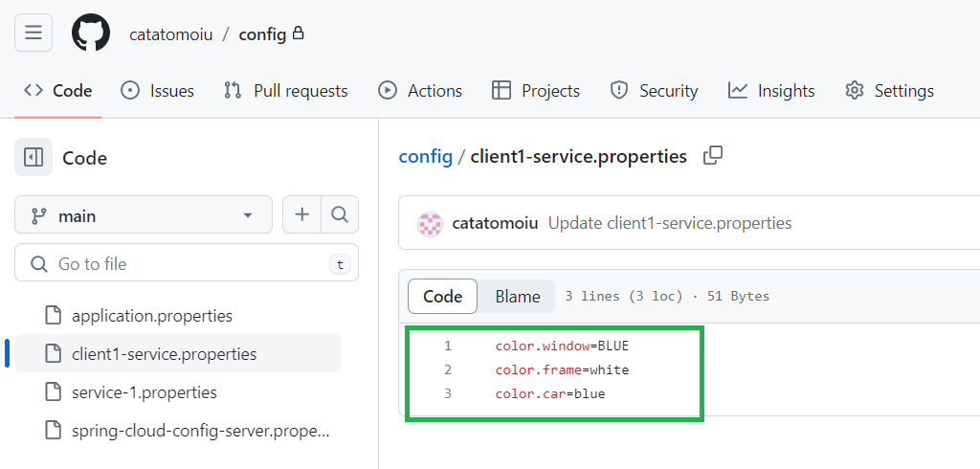Open the Pull requests tab

tap(285, 91)
